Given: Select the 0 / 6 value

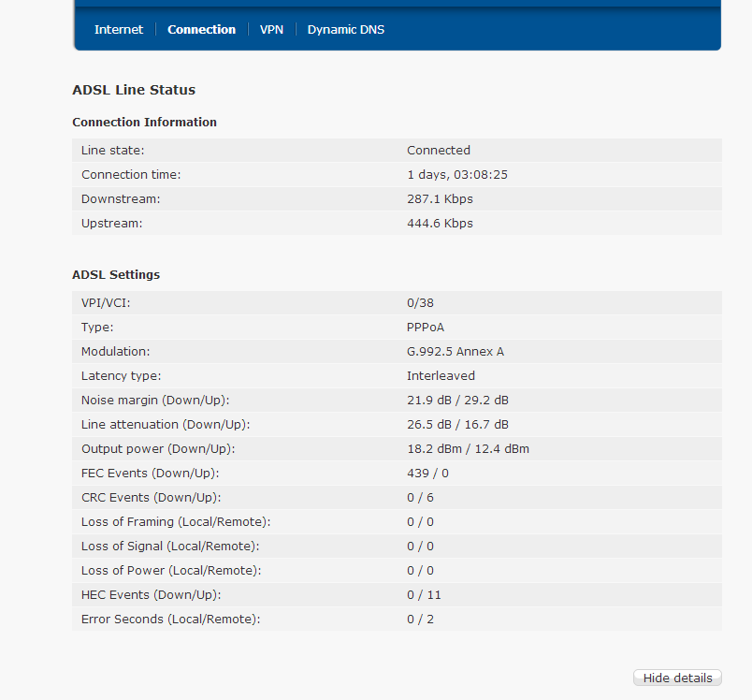Looking at the screenshot, I should [420, 498].
